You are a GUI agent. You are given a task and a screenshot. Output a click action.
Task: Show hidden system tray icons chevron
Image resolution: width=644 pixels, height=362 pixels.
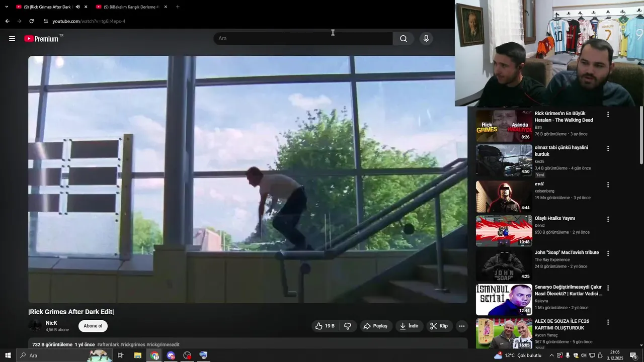pyautogui.click(x=551, y=355)
